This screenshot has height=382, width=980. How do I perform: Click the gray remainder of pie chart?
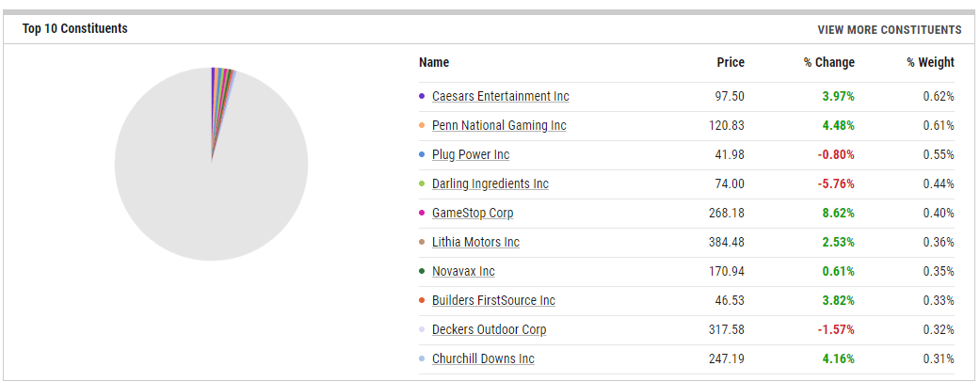pos(211,187)
